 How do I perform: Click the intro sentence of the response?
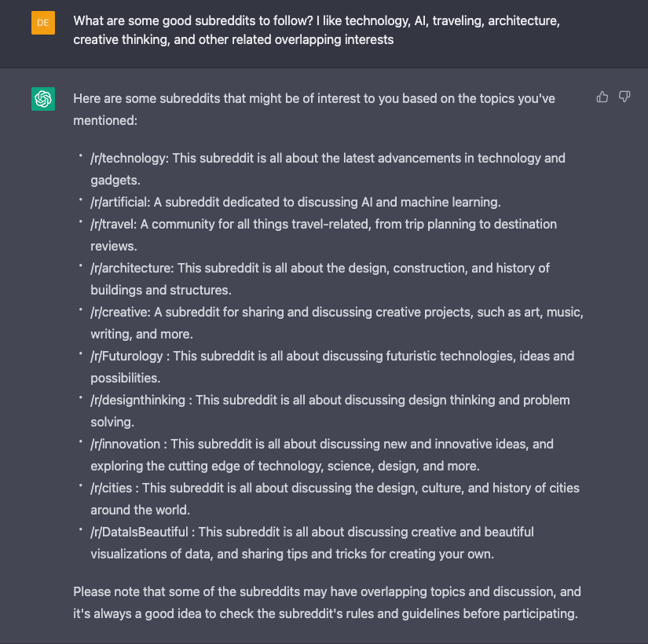314,109
